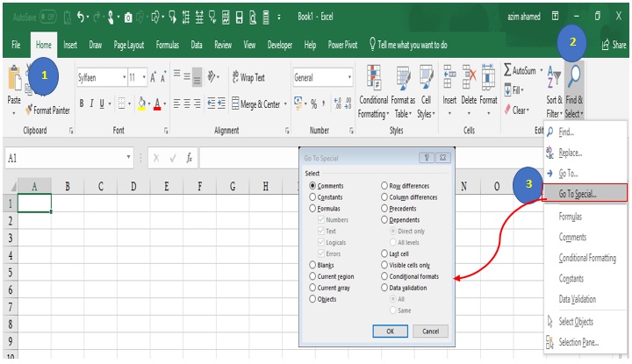Click Decrease Decimal icon
Image resolution: width=632 pixels, height=364 pixels.
pos(348,103)
